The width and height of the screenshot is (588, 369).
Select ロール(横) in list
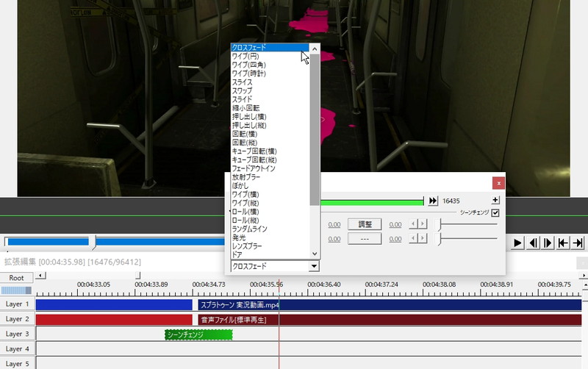270,211
